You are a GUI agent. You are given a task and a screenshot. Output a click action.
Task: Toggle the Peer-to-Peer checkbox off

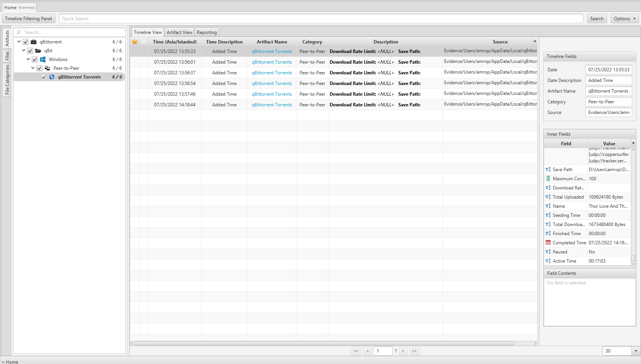click(x=39, y=68)
